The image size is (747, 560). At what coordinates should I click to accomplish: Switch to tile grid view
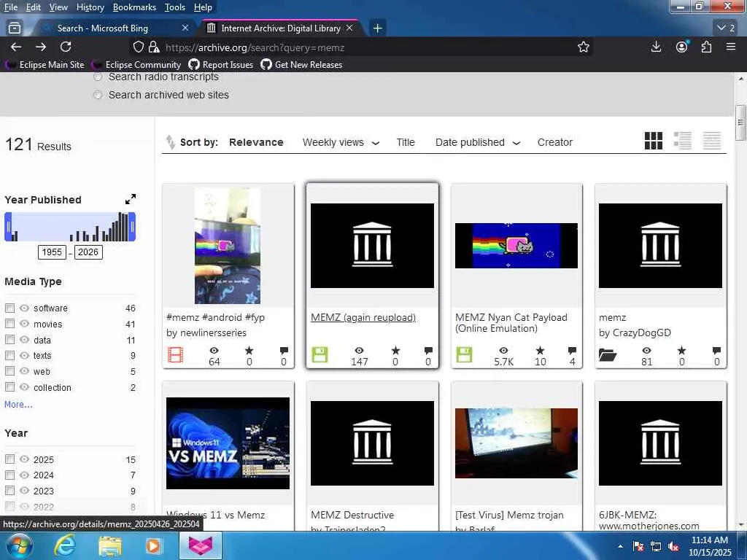[653, 141]
